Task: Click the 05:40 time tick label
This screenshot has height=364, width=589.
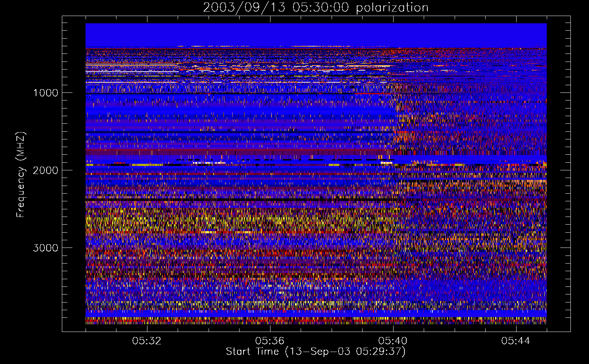Action: pos(393,341)
